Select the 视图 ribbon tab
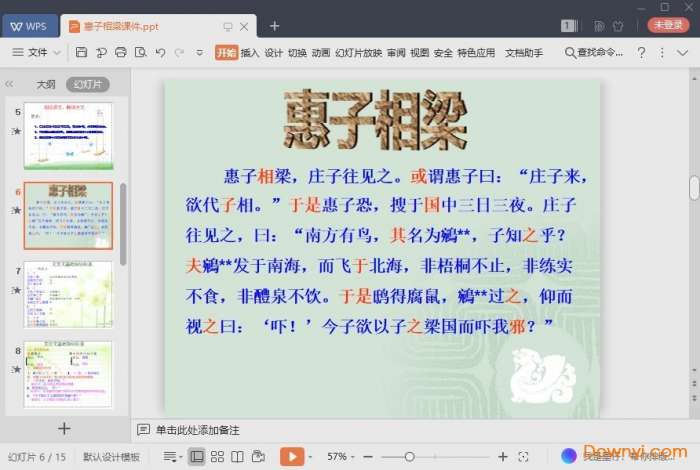 click(x=420, y=53)
